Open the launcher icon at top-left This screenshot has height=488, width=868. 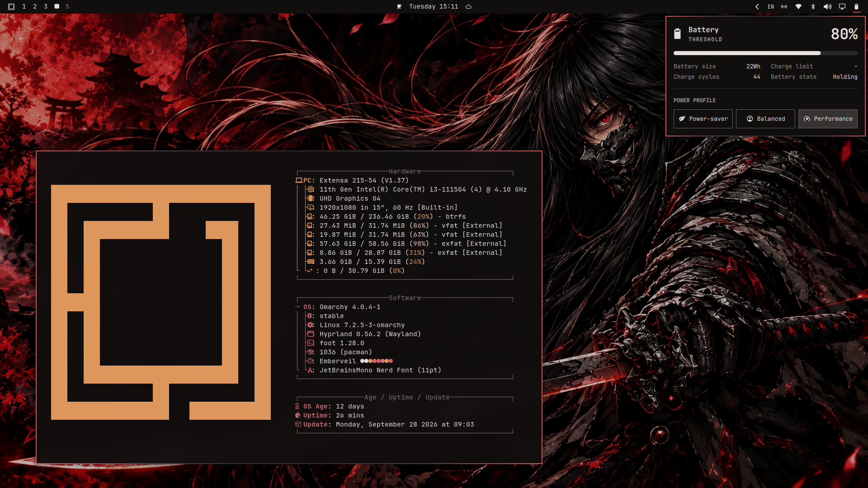[11, 7]
